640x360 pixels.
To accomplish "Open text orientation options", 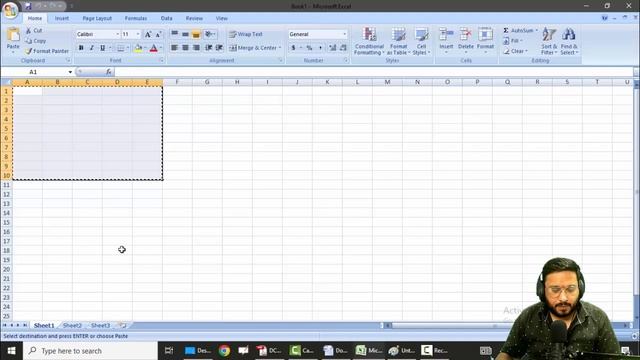I will [210, 34].
